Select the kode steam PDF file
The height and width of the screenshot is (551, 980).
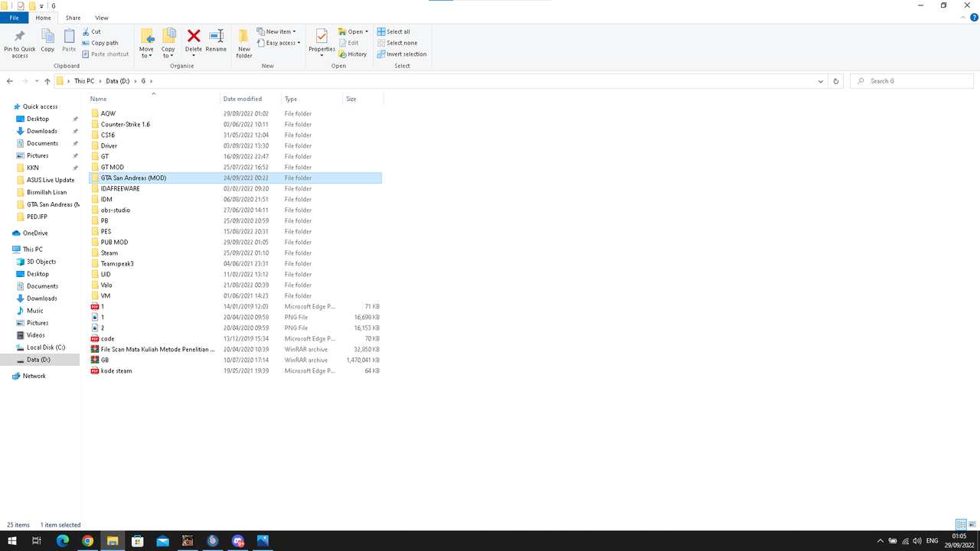coord(235,370)
